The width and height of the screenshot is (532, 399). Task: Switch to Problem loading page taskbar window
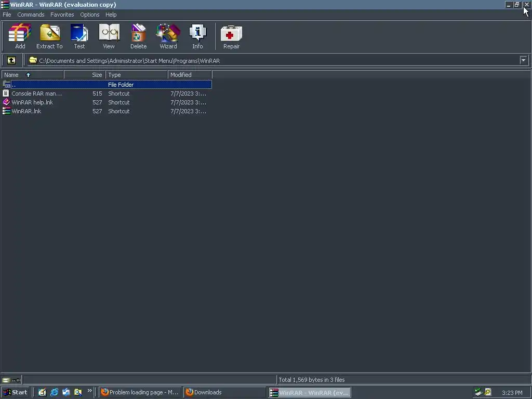coord(140,392)
